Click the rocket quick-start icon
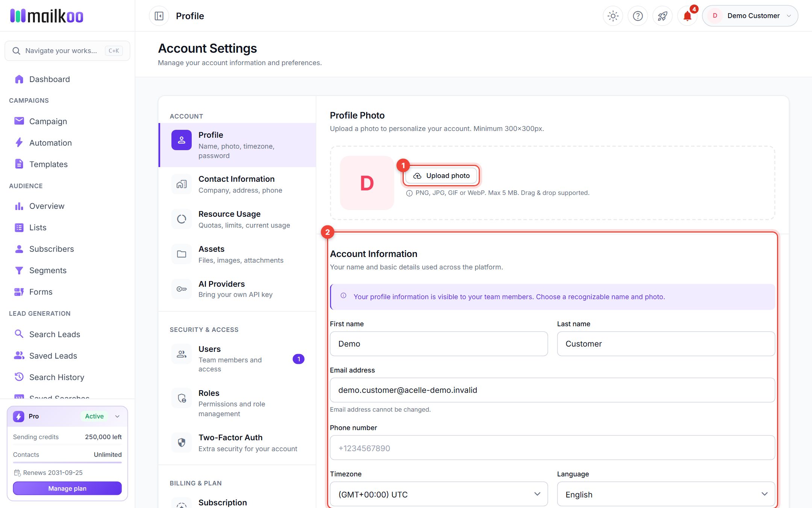 pos(662,16)
